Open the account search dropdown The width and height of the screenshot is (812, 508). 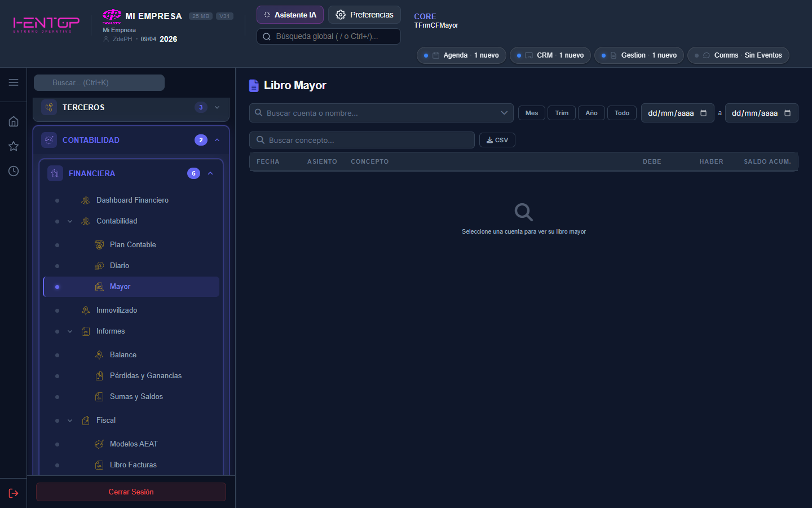[504, 113]
